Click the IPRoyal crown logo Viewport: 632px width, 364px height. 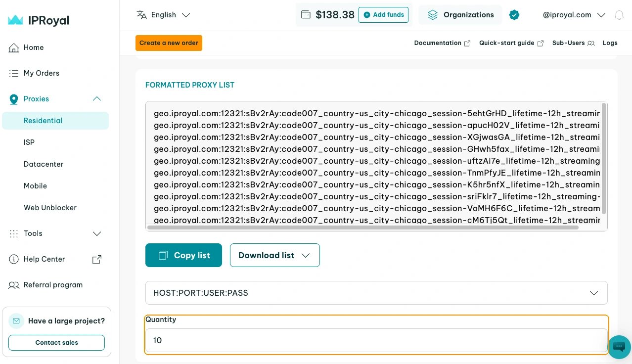(x=15, y=20)
